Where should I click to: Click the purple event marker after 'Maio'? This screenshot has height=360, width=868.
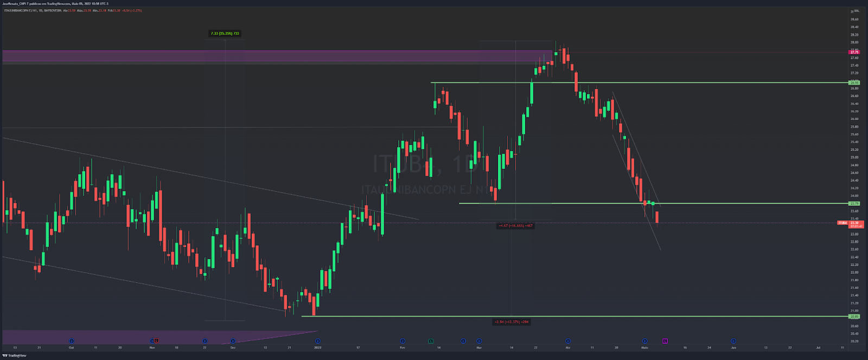pyautogui.click(x=665, y=341)
